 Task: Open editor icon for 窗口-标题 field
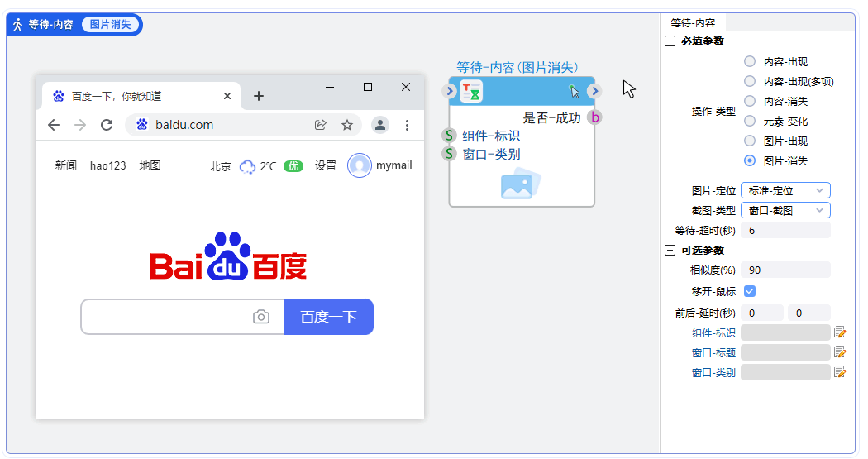840,352
